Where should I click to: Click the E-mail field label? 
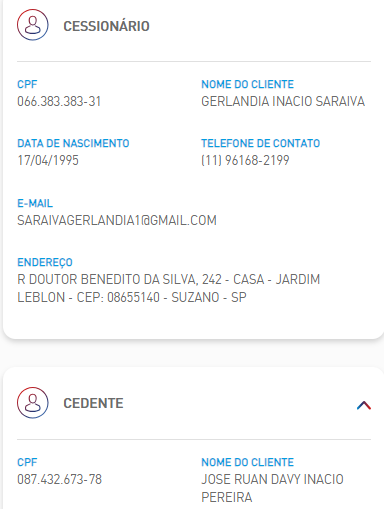(35, 203)
